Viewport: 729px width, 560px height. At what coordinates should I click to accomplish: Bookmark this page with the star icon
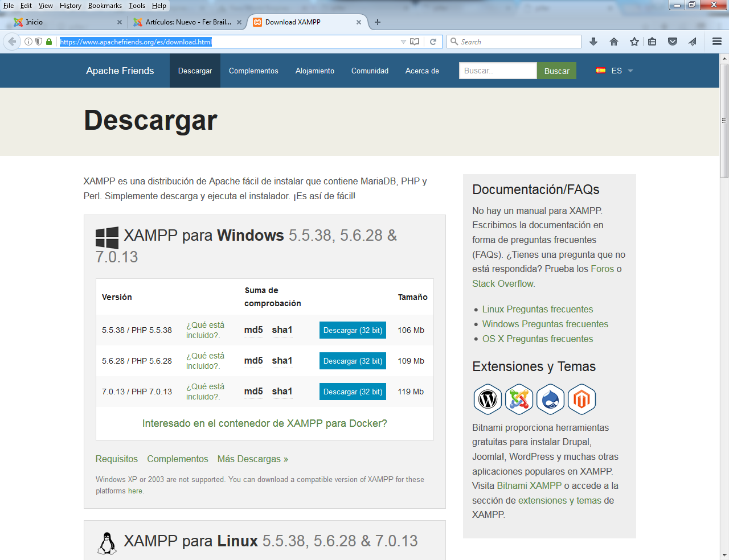pyautogui.click(x=634, y=42)
